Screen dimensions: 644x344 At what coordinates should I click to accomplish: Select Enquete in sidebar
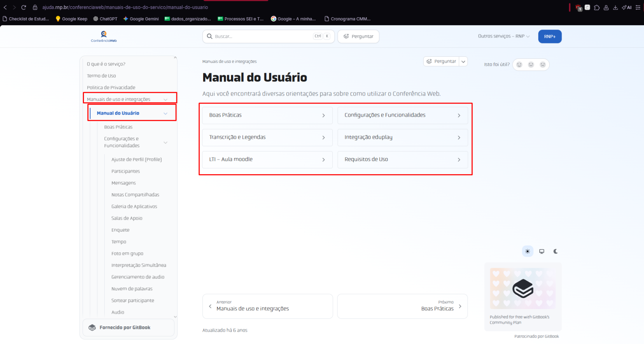tap(120, 230)
